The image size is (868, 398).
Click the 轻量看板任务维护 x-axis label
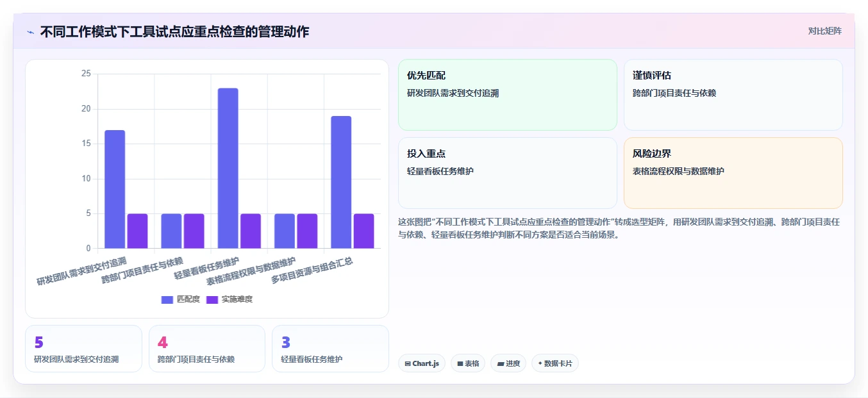[x=206, y=269]
